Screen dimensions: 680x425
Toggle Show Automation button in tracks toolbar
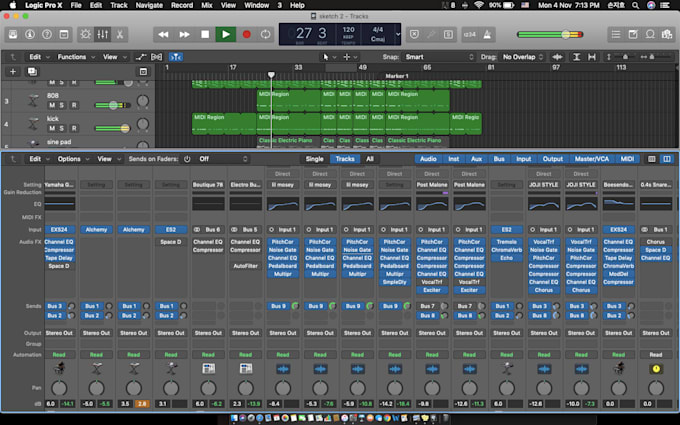141,57
